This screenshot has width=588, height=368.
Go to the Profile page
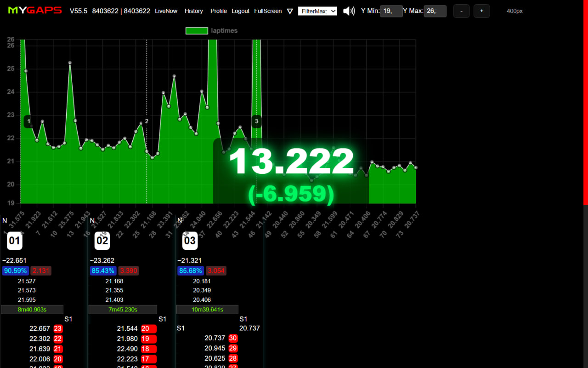pyautogui.click(x=219, y=11)
